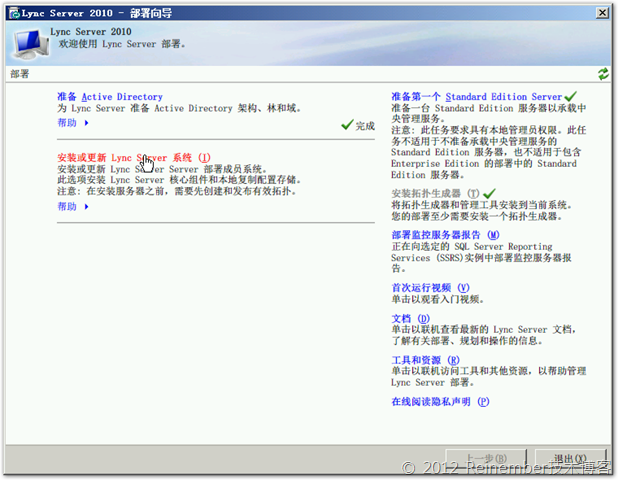The width and height of the screenshot is (618, 480).
Task: Click header title Lync Server 2010
Action: coord(91,32)
